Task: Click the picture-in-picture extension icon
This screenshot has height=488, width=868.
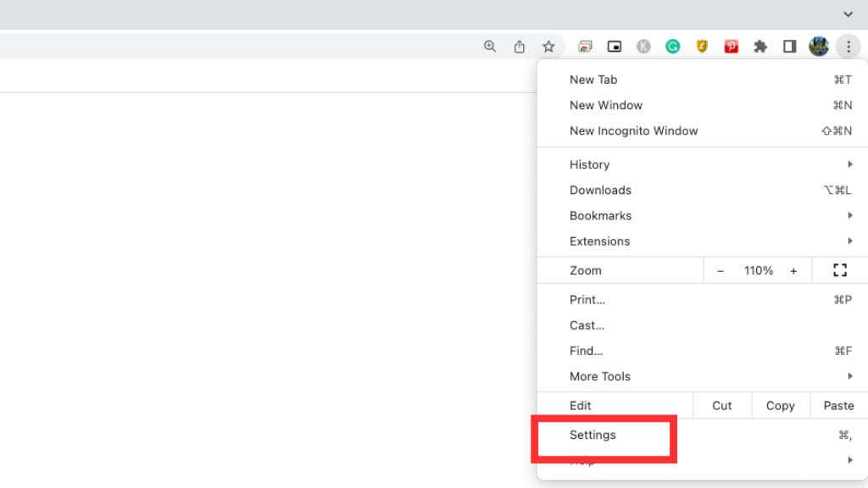Action: (x=615, y=47)
